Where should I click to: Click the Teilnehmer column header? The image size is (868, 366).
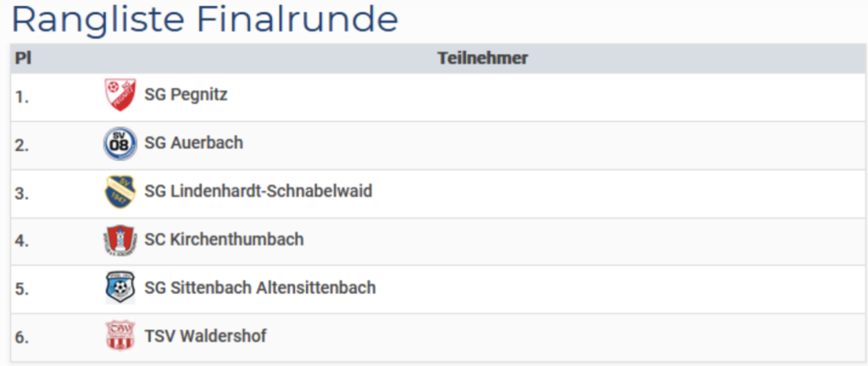482,58
